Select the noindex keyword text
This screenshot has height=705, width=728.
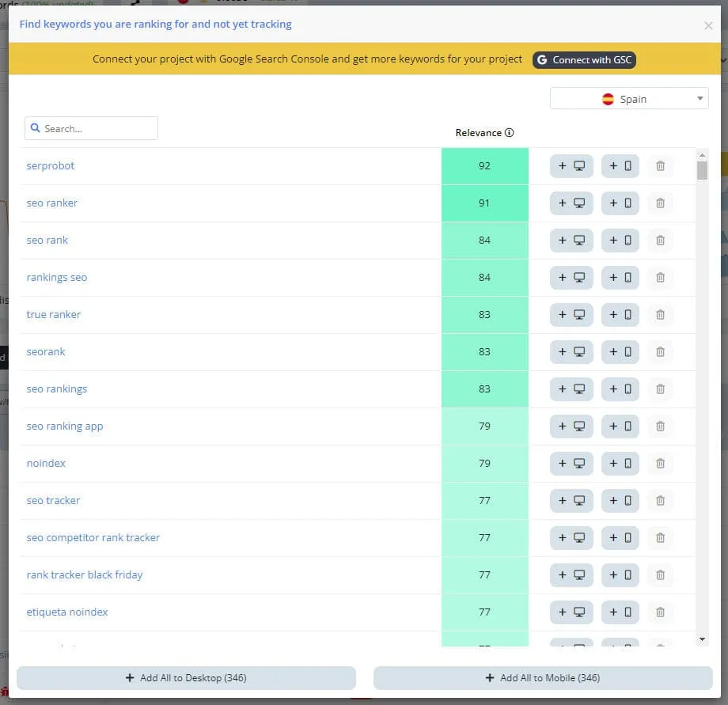tap(46, 463)
